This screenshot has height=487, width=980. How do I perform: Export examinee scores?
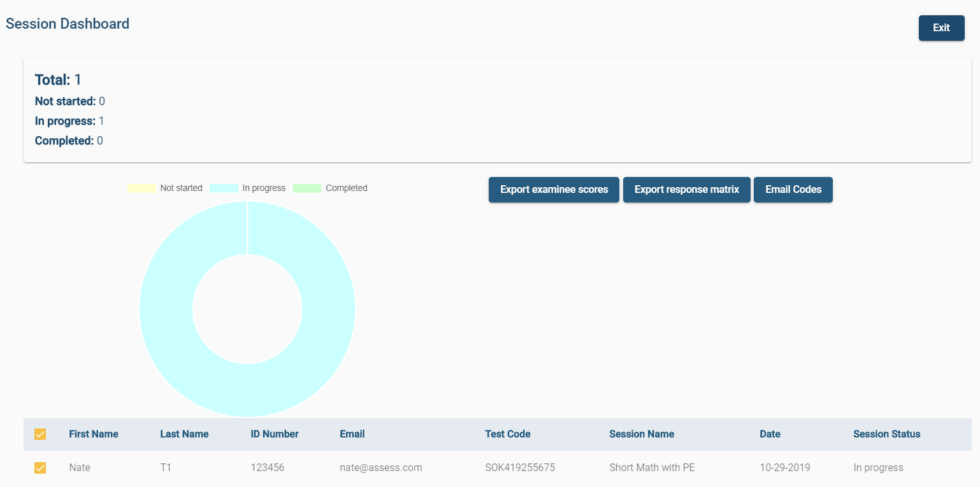554,190
